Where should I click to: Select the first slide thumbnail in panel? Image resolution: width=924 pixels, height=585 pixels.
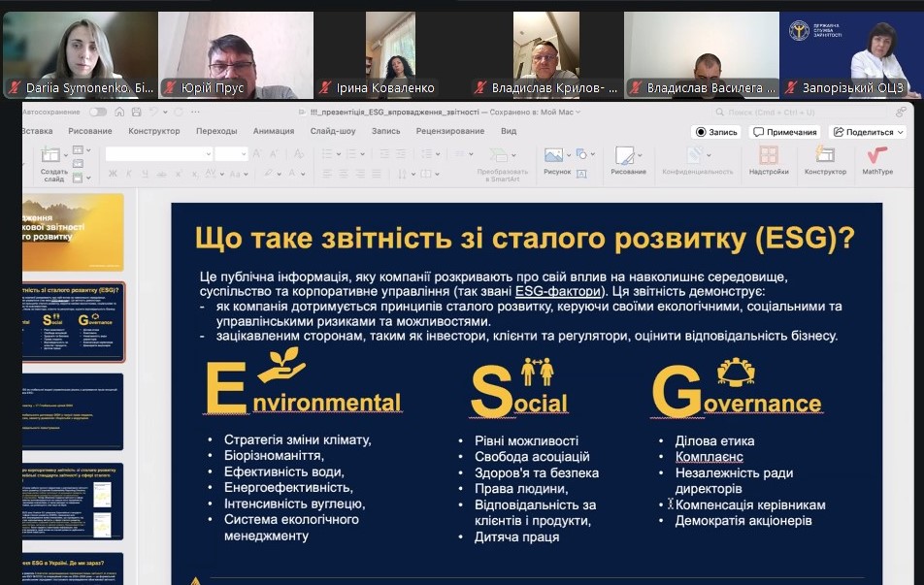(73, 231)
